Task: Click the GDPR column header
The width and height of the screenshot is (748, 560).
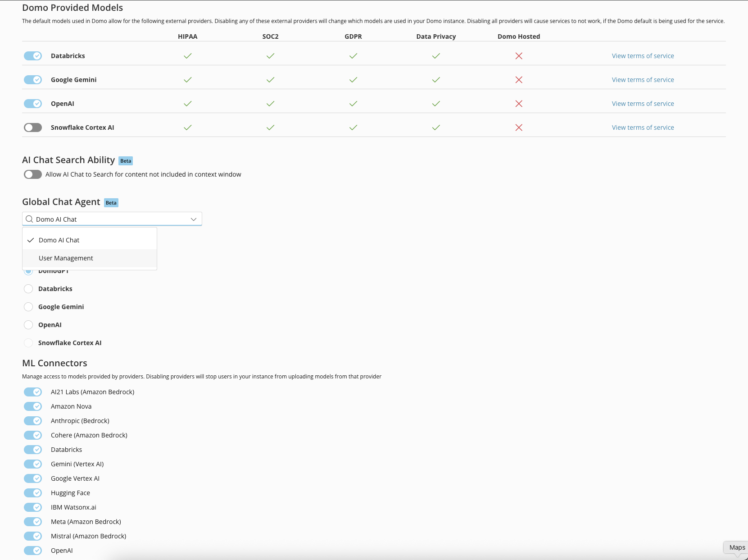Action: (x=354, y=36)
